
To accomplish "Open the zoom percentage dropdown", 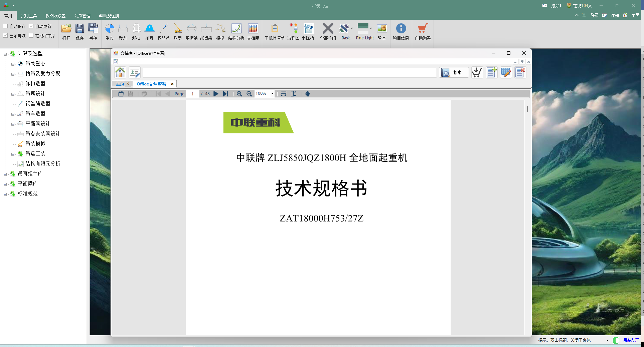I will pyautogui.click(x=272, y=94).
